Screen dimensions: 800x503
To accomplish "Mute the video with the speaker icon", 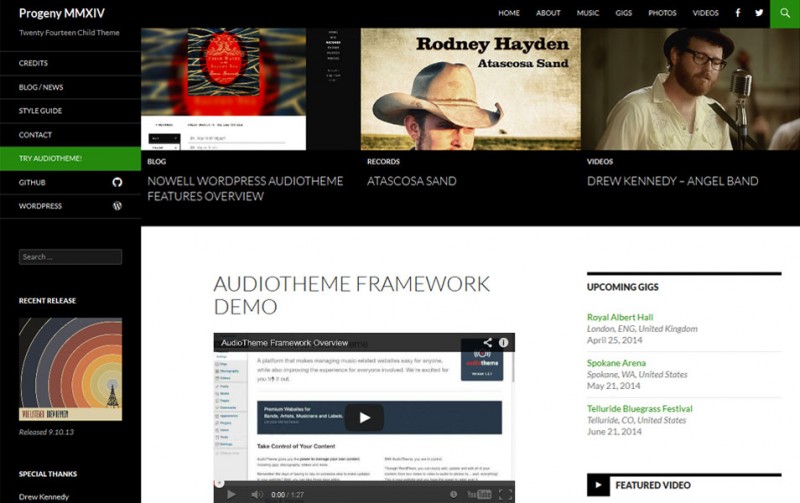I will (x=257, y=494).
